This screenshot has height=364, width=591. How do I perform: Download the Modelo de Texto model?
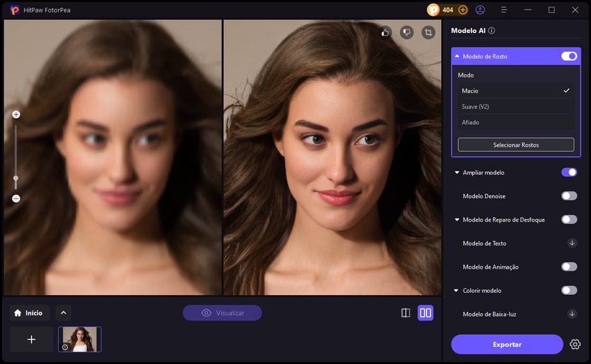point(572,243)
